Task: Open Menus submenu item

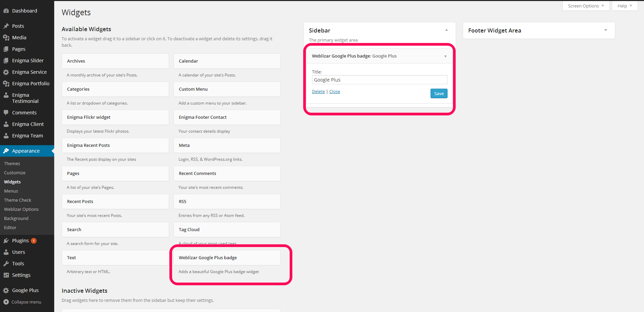Action: [x=11, y=191]
